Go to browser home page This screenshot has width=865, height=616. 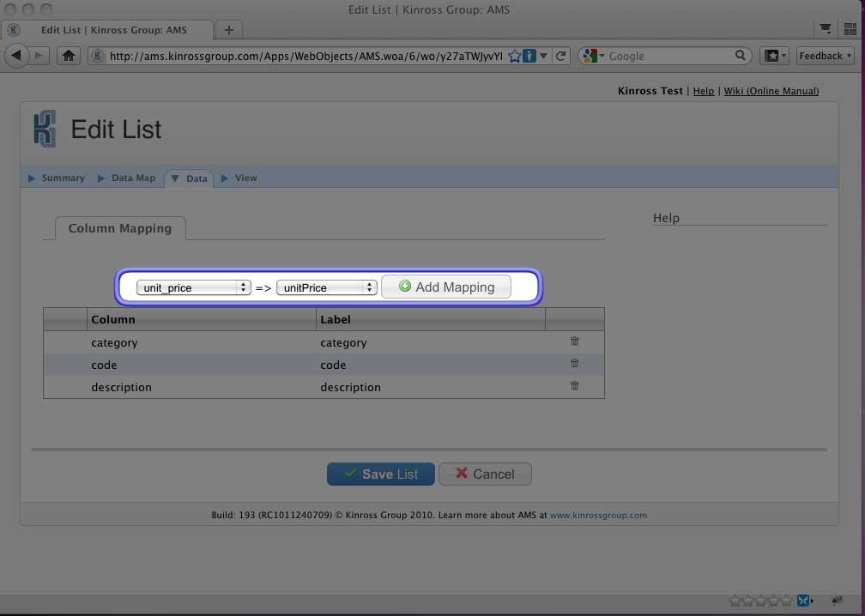tap(69, 56)
